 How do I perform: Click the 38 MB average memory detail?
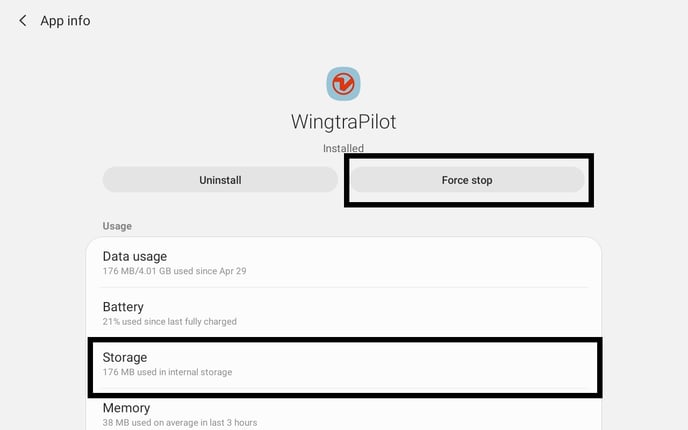(179, 422)
